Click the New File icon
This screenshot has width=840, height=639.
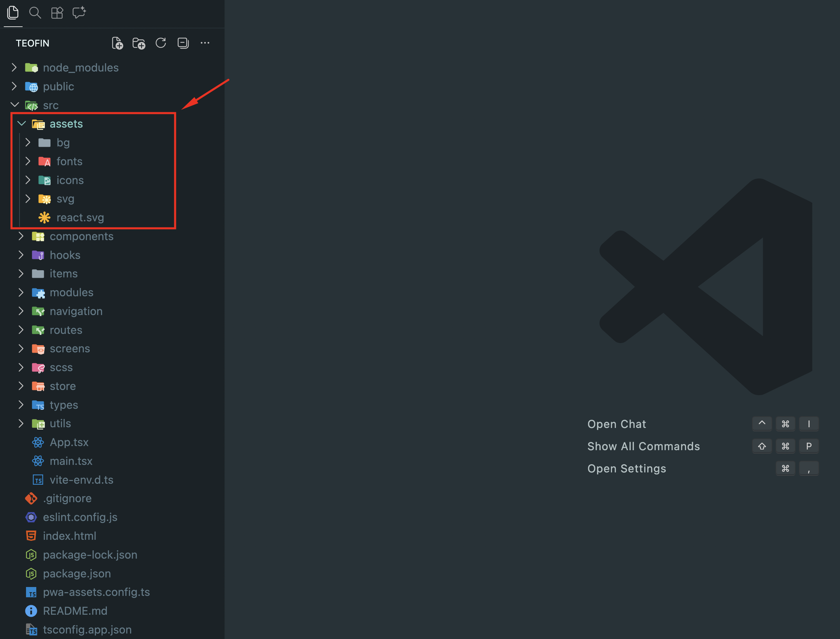pos(117,43)
